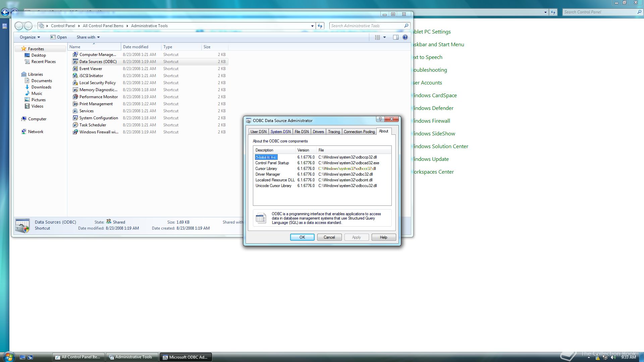Click Cancel in ODBC dialog
This screenshot has width=644, height=362.
(329, 237)
